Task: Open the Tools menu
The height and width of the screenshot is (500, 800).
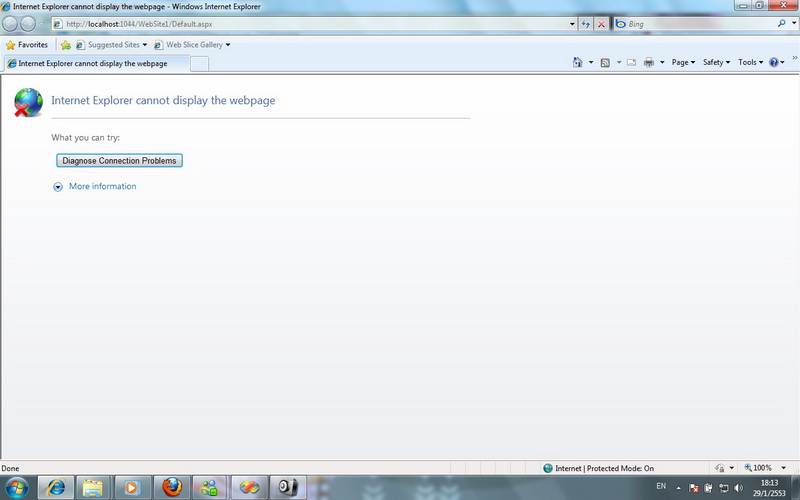Action: (x=751, y=62)
